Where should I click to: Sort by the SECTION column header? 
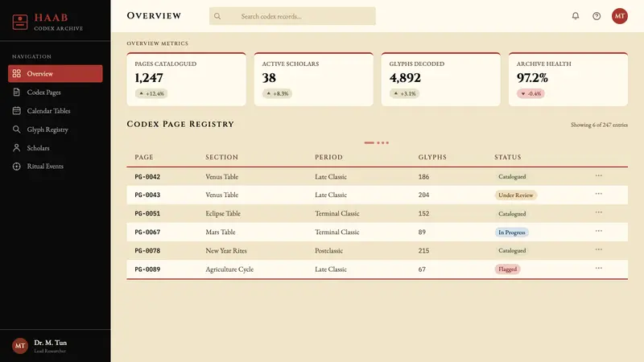(222, 157)
